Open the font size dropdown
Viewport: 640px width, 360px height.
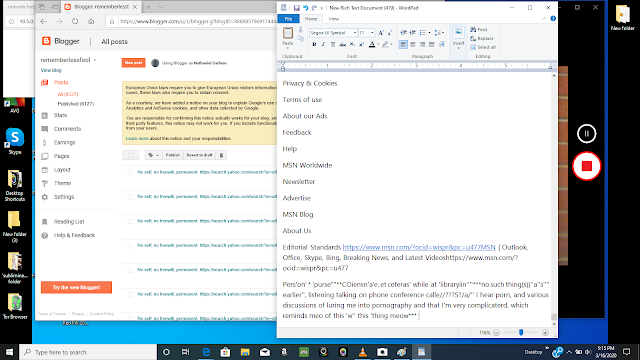click(x=372, y=33)
